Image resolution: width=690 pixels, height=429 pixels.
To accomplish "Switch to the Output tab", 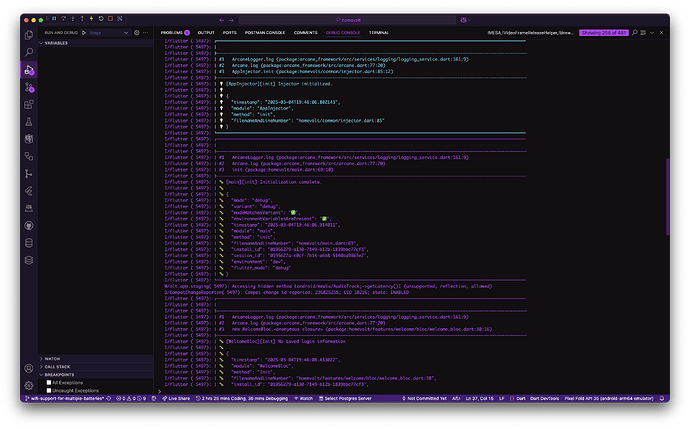I will [x=206, y=33].
